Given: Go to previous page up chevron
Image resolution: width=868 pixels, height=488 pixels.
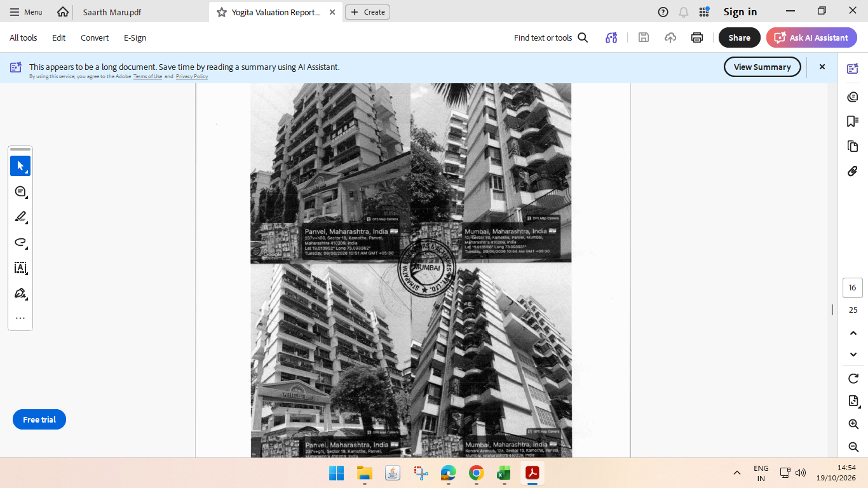Looking at the screenshot, I should (x=853, y=333).
